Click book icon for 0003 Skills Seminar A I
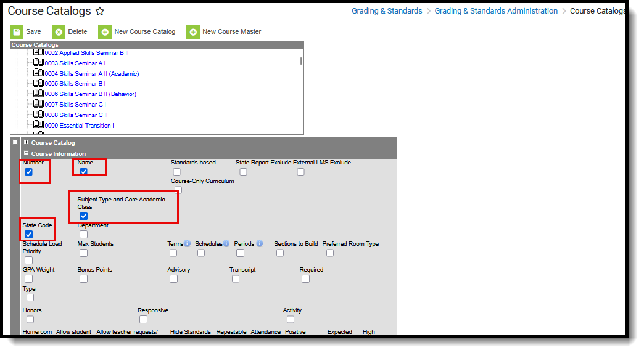Viewport: 644px width, 353px height. coord(38,62)
